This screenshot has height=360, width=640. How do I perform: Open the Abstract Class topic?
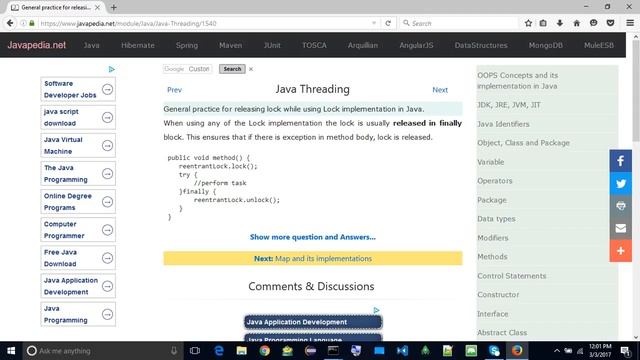click(502, 333)
